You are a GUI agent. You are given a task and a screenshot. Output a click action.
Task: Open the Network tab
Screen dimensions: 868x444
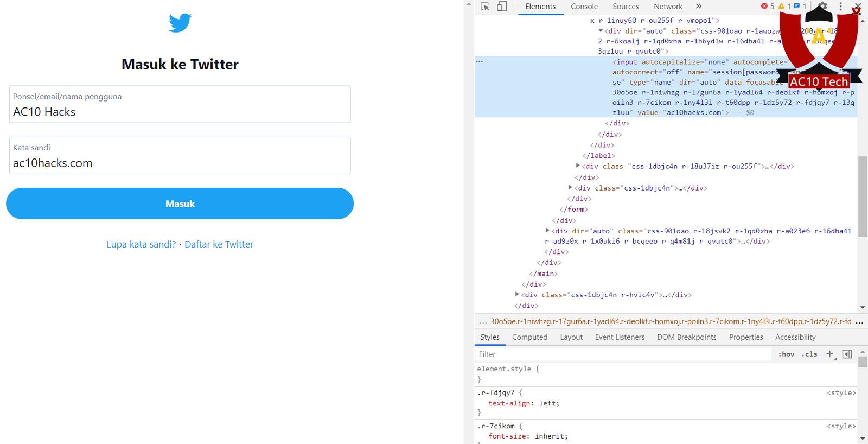[668, 7]
